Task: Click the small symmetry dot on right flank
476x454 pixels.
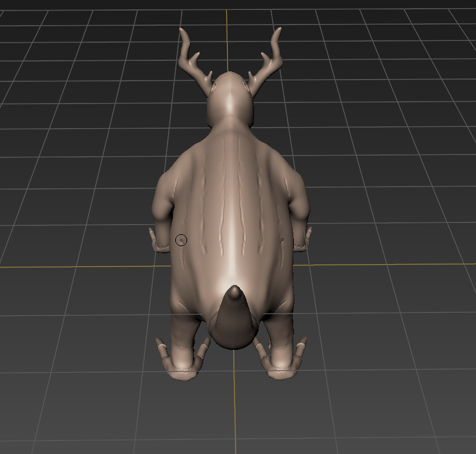Action: coord(282,239)
